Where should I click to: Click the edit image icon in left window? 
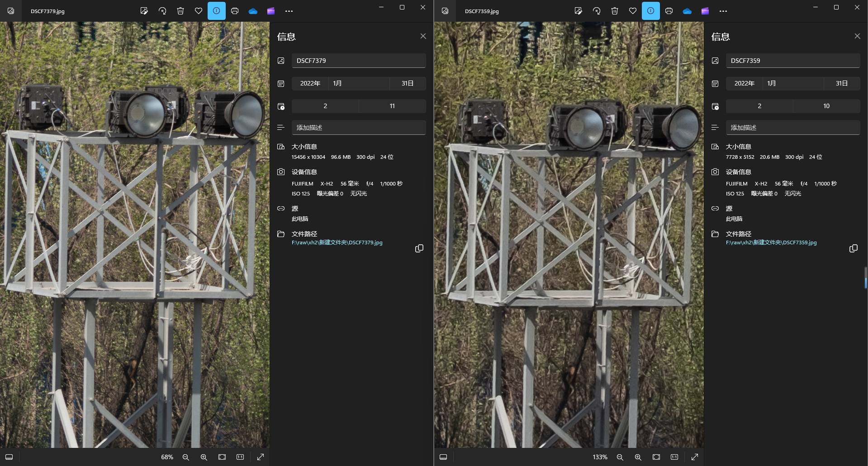click(144, 11)
